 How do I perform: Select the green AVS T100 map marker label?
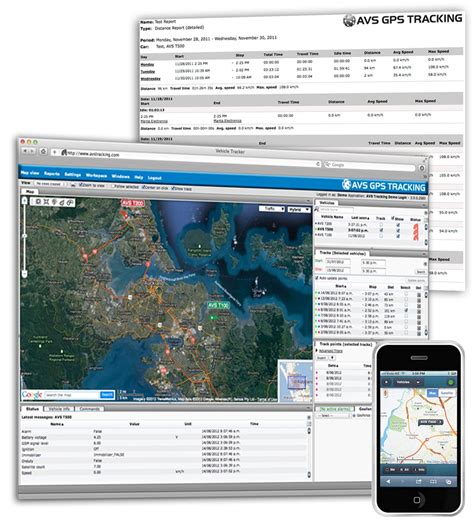218,305
